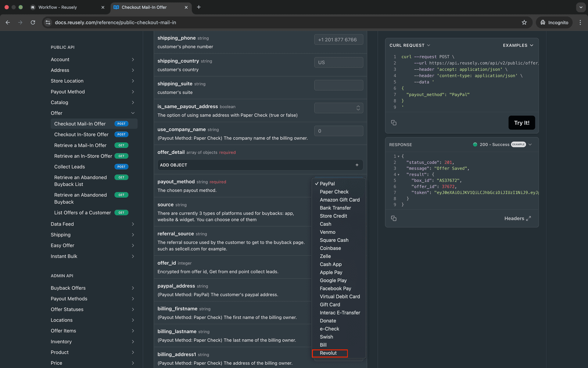The image size is (588, 368).
Task: Copy the response JSON
Action: tap(394, 218)
